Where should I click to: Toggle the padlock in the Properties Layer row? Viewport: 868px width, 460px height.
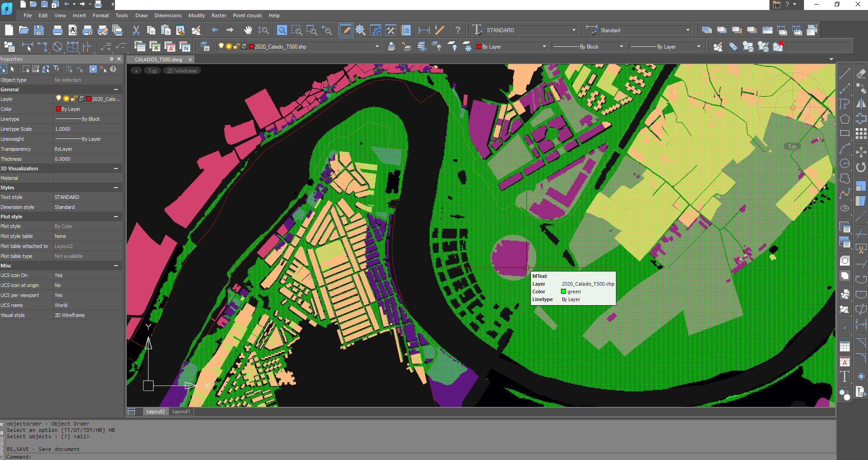click(74, 99)
